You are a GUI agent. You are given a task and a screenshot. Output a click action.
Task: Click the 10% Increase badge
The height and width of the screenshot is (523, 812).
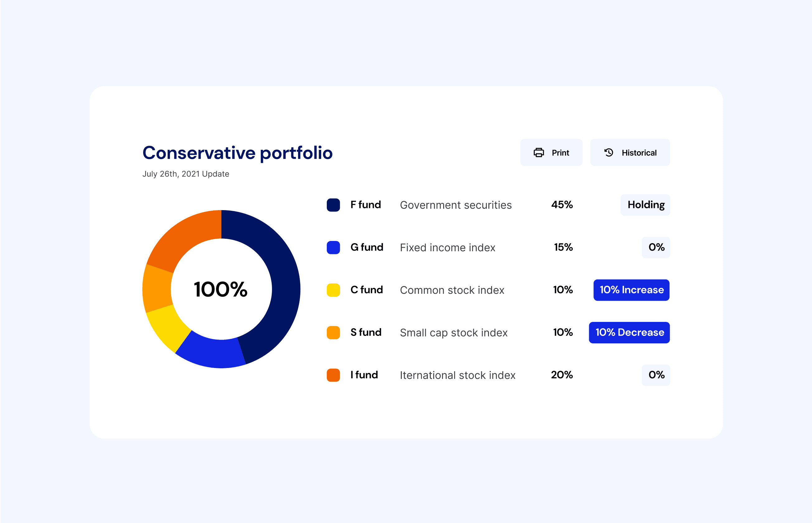point(631,290)
